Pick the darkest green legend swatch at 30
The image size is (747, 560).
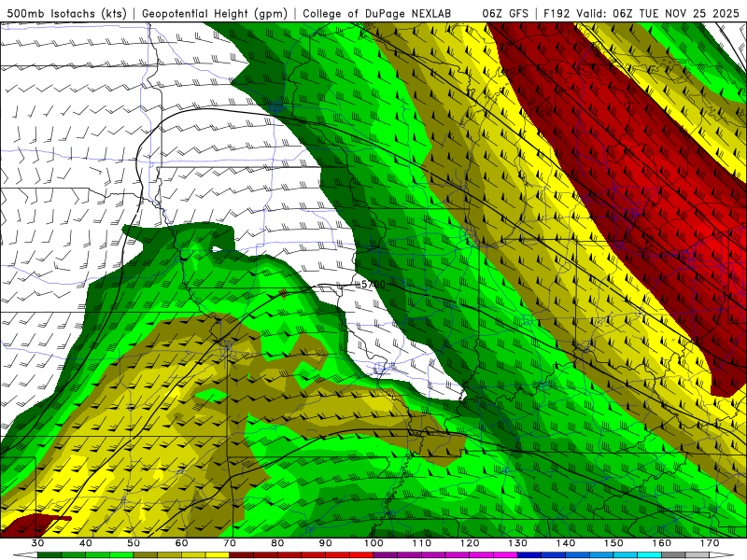[49, 554]
